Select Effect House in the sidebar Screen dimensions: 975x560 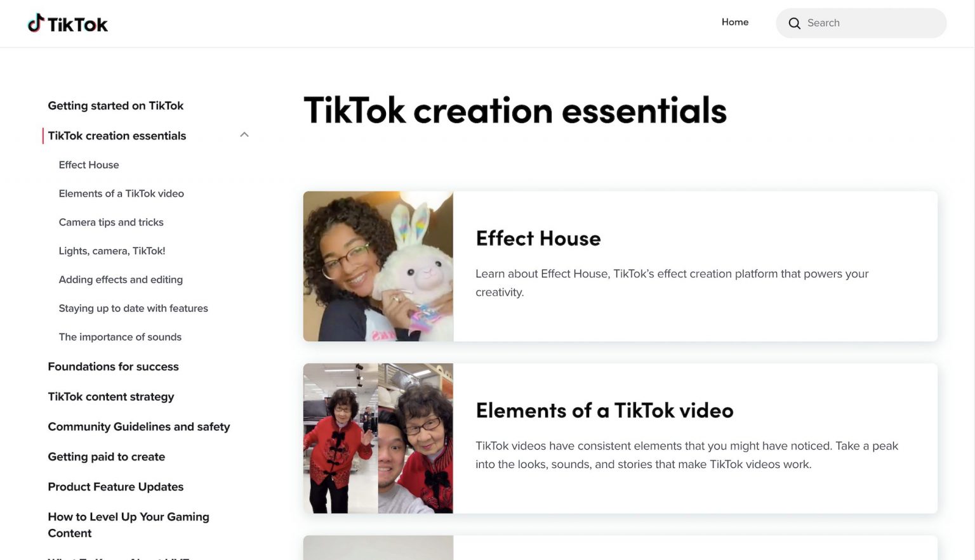coord(88,165)
